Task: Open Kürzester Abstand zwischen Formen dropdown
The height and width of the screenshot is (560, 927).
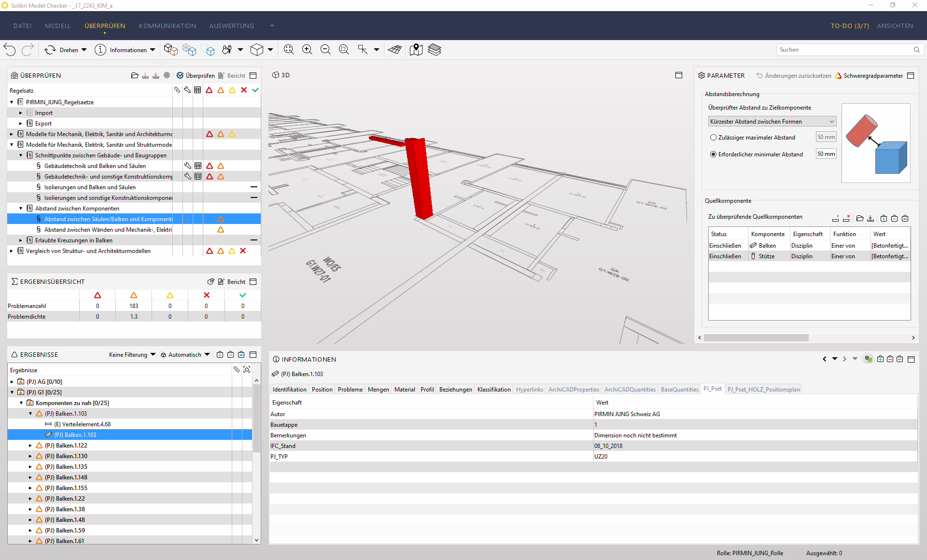Action: [772, 122]
